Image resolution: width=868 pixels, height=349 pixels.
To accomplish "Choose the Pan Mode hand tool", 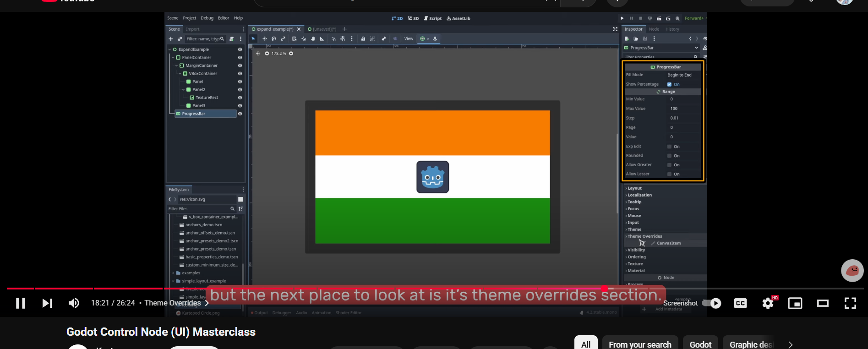I will point(313,39).
